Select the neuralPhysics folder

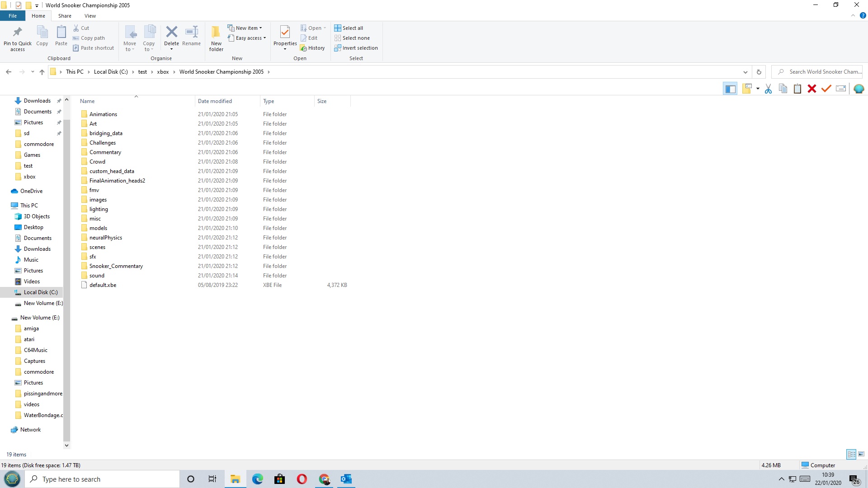pos(105,238)
